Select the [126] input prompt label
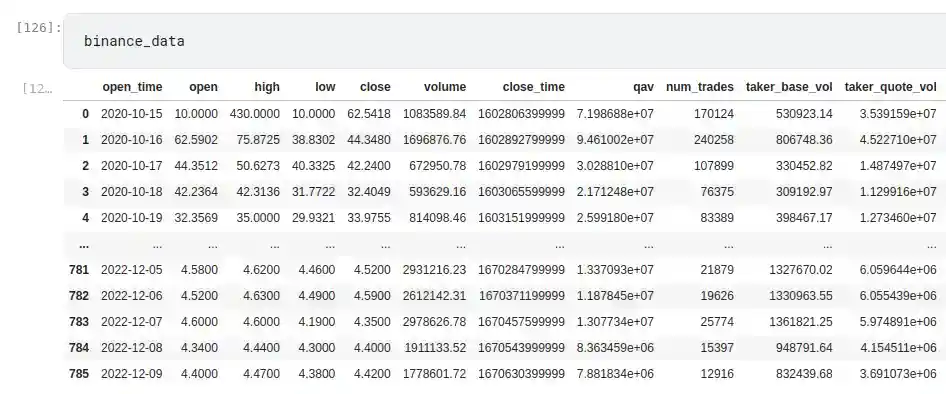 (39, 28)
